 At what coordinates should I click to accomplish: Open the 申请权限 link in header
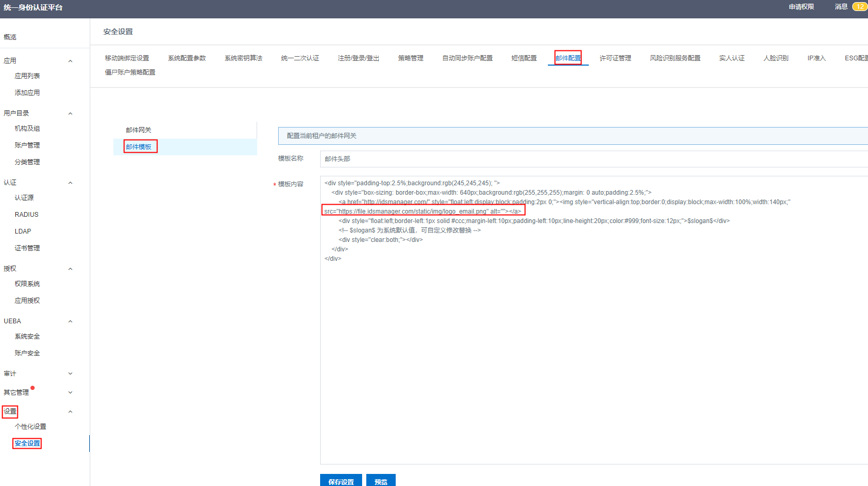tap(801, 7)
